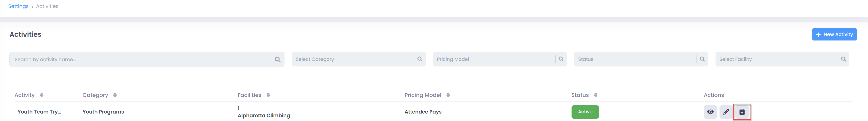Screen dimensions: 868x121
Task: Open the Select Facility dropdown
Action: [776, 59]
